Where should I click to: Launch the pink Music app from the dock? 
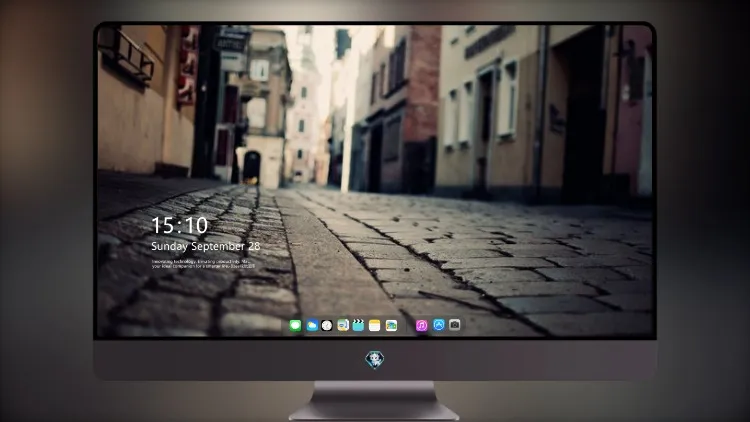click(421, 325)
